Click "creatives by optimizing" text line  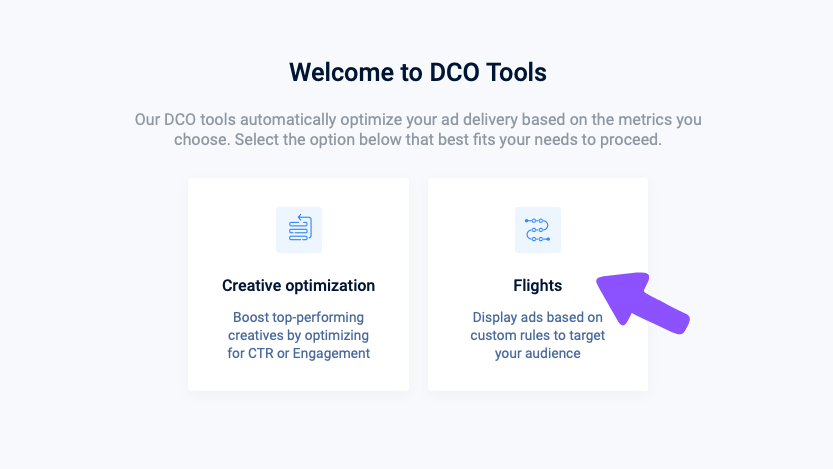point(299,335)
